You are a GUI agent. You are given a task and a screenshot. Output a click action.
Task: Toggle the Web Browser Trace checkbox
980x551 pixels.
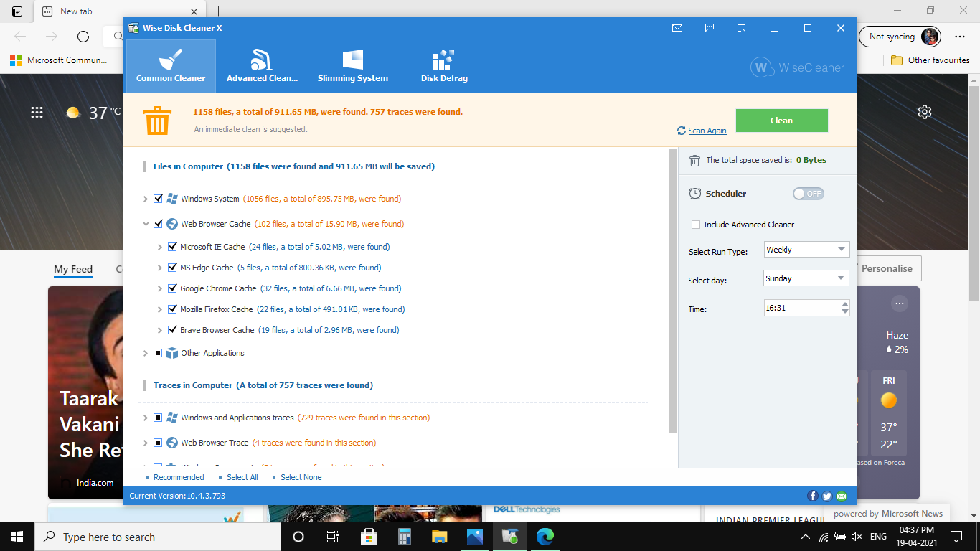click(x=158, y=443)
